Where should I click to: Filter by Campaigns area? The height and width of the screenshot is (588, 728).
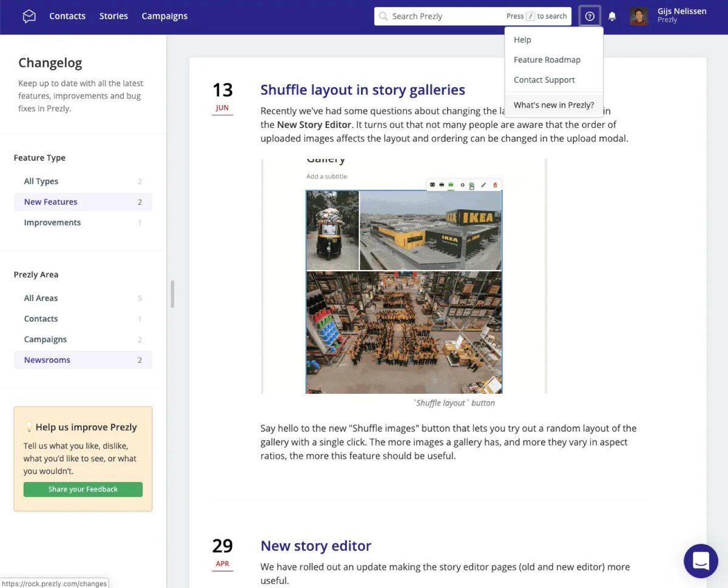[83, 339]
